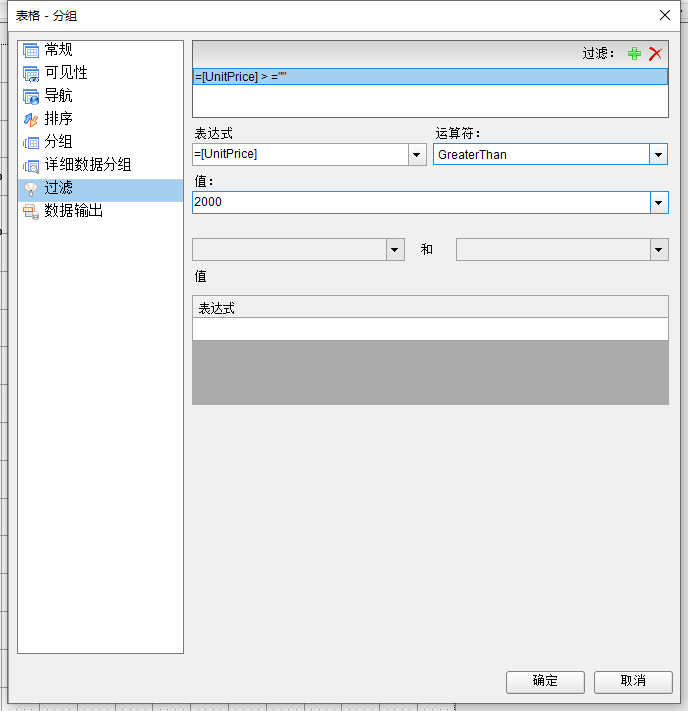
Task: Click the empty row under 表达式 header
Action: pyautogui.click(x=430, y=329)
